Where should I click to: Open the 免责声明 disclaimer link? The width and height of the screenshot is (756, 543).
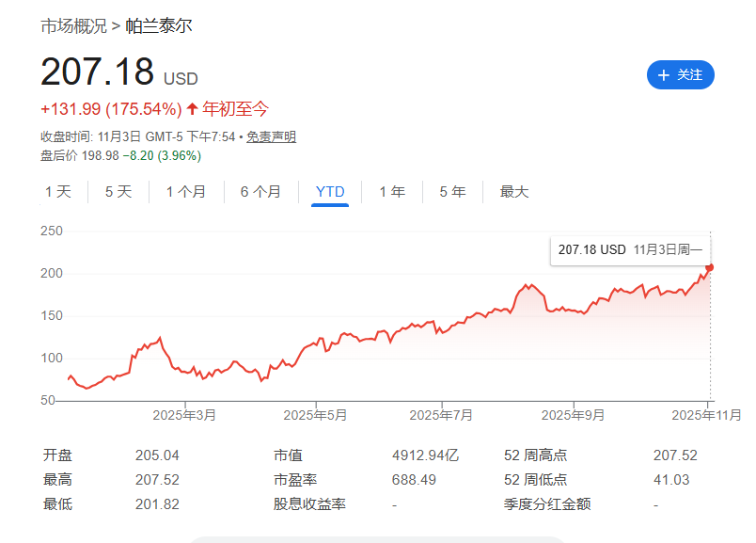point(273,136)
